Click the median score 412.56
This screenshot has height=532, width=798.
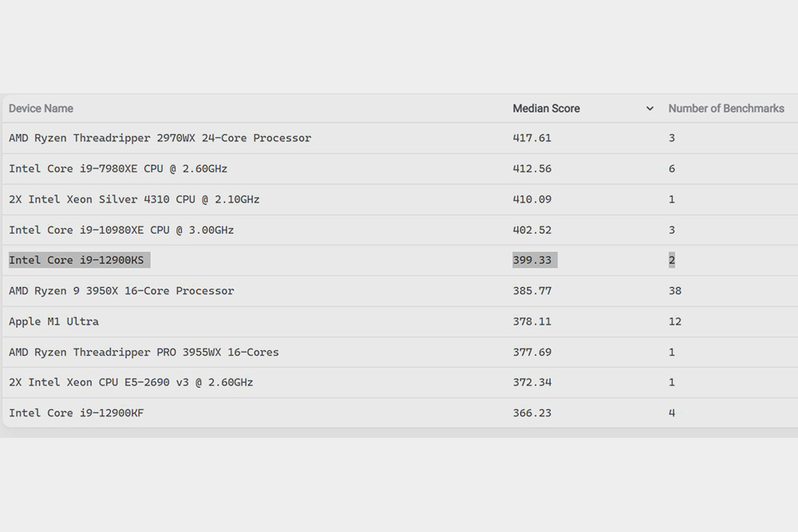tap(531, 168)
